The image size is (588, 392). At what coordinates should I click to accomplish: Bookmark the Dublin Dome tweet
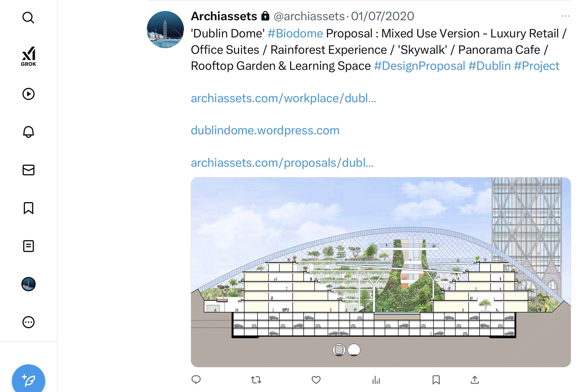coord(436,380)
